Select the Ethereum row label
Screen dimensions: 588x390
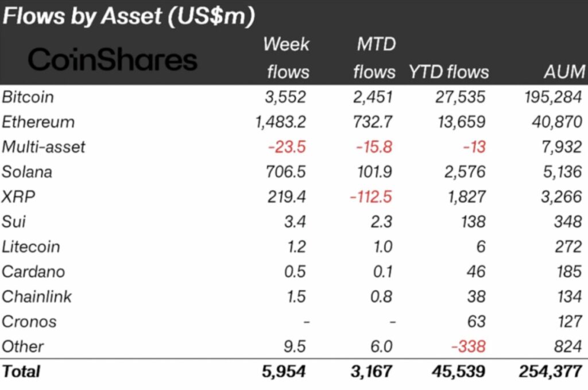tap(38, 122)
